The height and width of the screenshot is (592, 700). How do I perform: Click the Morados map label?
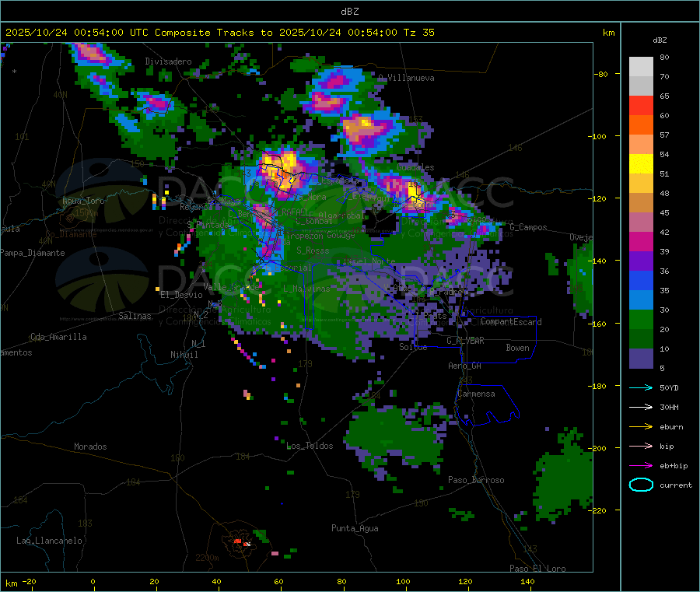click(x=90, y=447)
